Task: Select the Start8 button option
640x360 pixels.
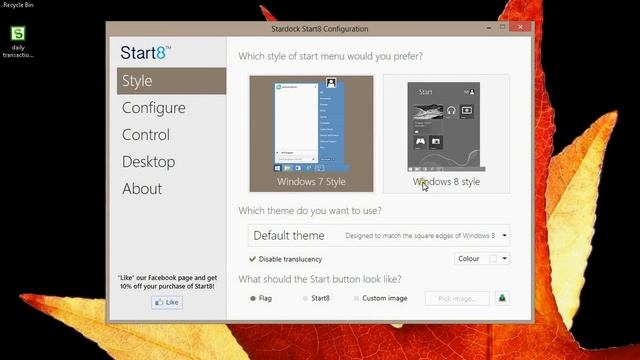Action: tap(316, 298)
